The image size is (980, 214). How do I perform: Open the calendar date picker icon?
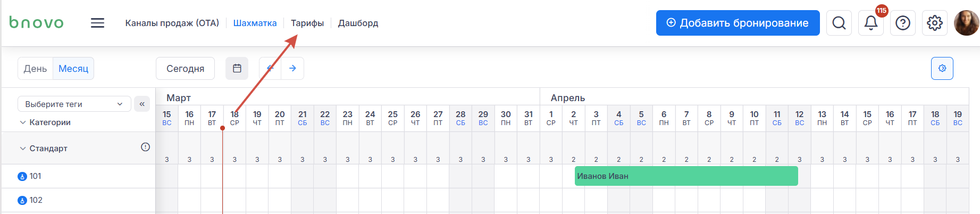237,68
